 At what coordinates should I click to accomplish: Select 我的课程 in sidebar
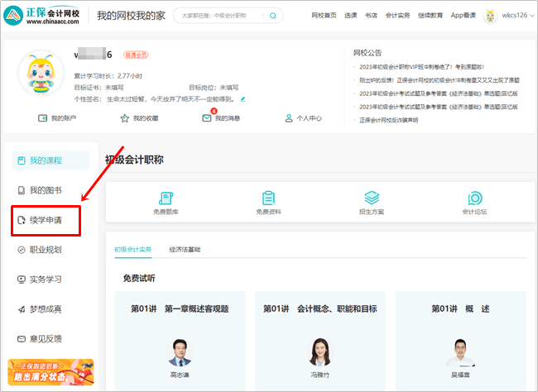tap(50, 160)
